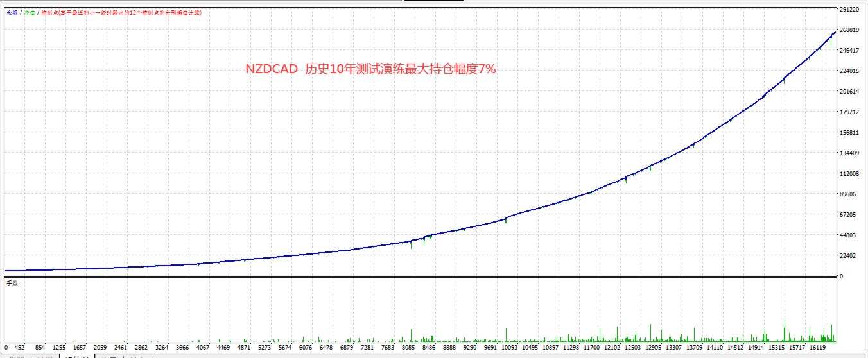Click the 3264 tick label on the trade axis
Image resolution: width=868 pixels, height=358 pixels.
[x=162, y=348]
